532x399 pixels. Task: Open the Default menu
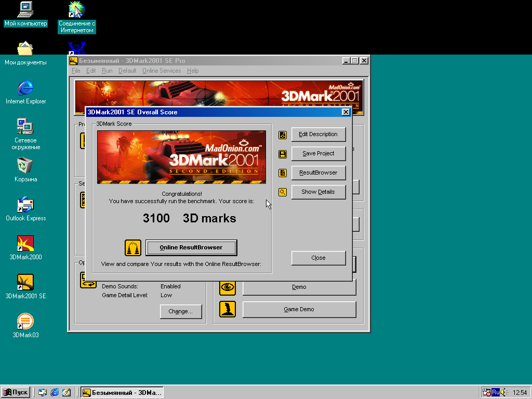click(x=127, y=71)
